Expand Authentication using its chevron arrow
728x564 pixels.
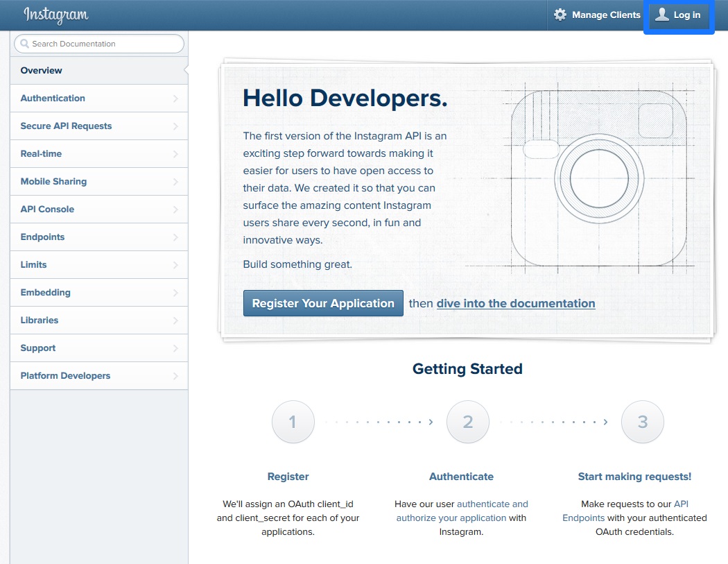click(x=175, y=99)
